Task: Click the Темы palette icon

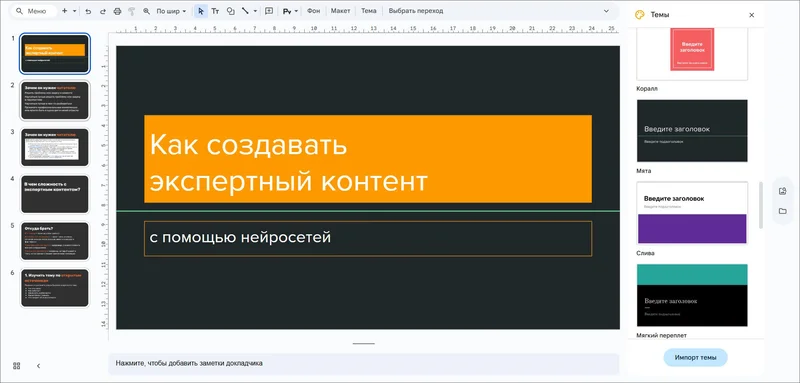Action: point(639,15)
